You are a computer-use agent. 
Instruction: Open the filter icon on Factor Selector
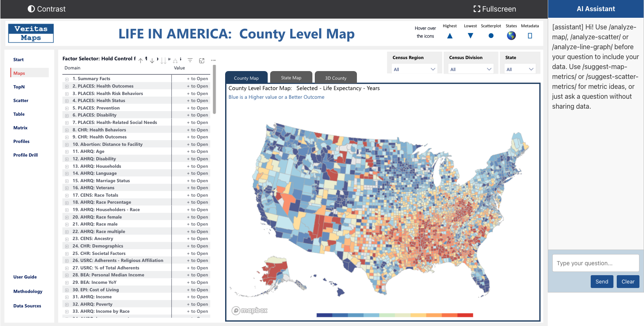click(190, 60)
